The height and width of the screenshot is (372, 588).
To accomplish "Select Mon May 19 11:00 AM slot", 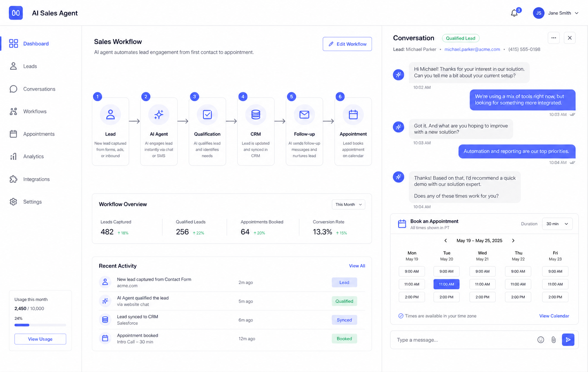I will coord(412,284).
